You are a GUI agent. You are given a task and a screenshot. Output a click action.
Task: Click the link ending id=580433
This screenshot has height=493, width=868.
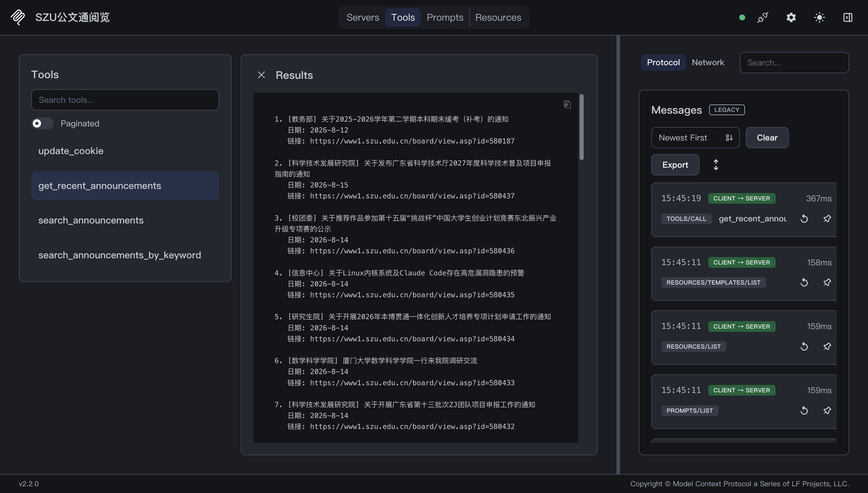pyautogui.click(x=412, y=383)
